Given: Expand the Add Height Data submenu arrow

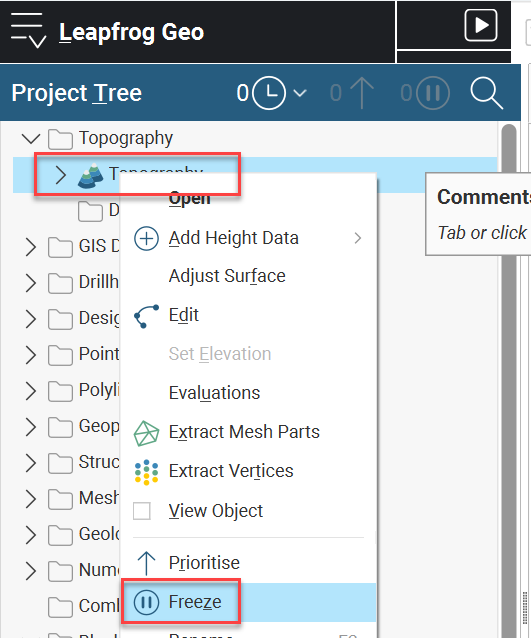Looking at the screenshot, I should tap(357, 238).
